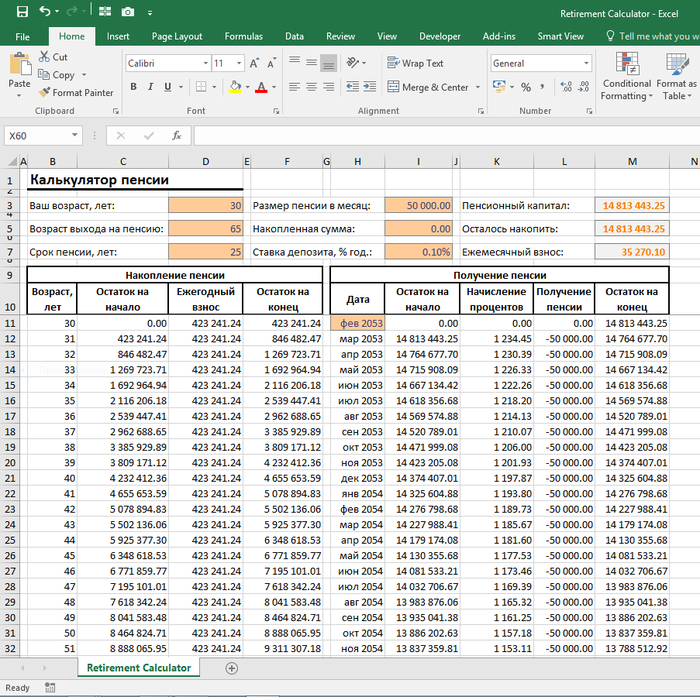Viewport: 700px width, 697px height.
Task: Click the Cut scissors icon
Action: point(44,57)
